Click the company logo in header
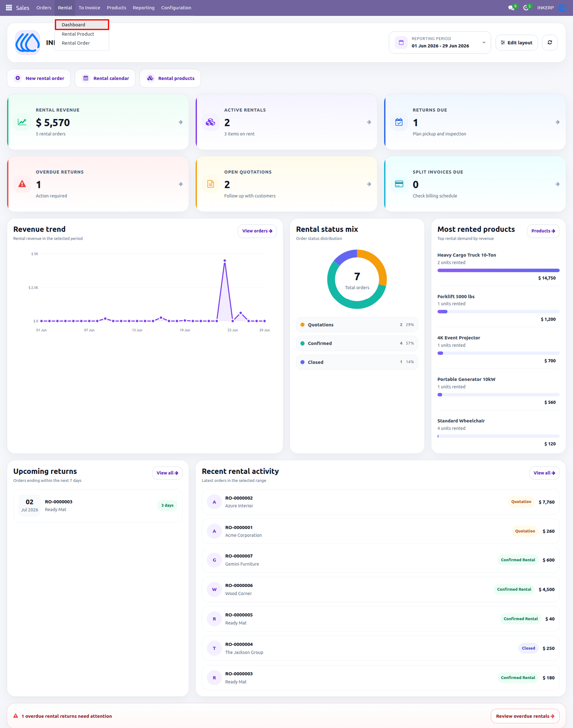 pyautogui.click(x=27, y=42)
